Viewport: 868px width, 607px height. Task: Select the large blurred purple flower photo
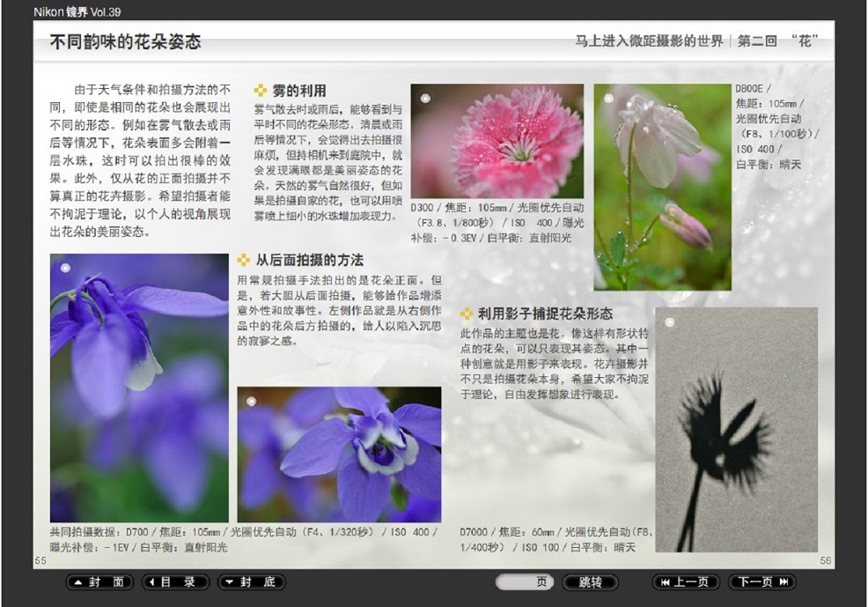pyautogui.click(x=139, y=388)
